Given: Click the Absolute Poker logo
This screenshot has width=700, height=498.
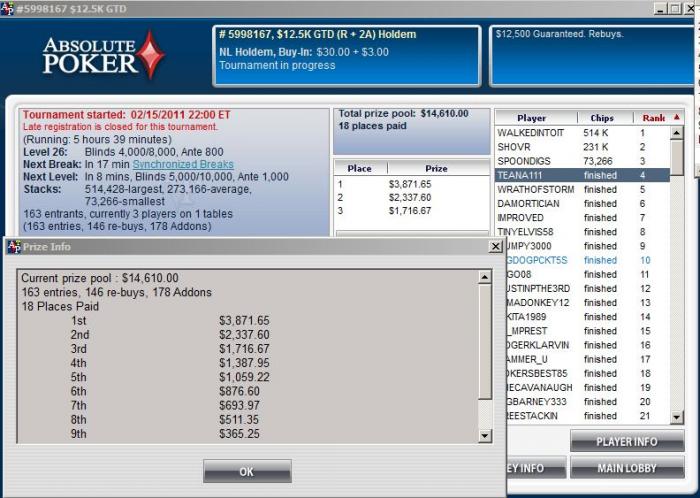Looking at the screenshot, I should tap(104, 55).
